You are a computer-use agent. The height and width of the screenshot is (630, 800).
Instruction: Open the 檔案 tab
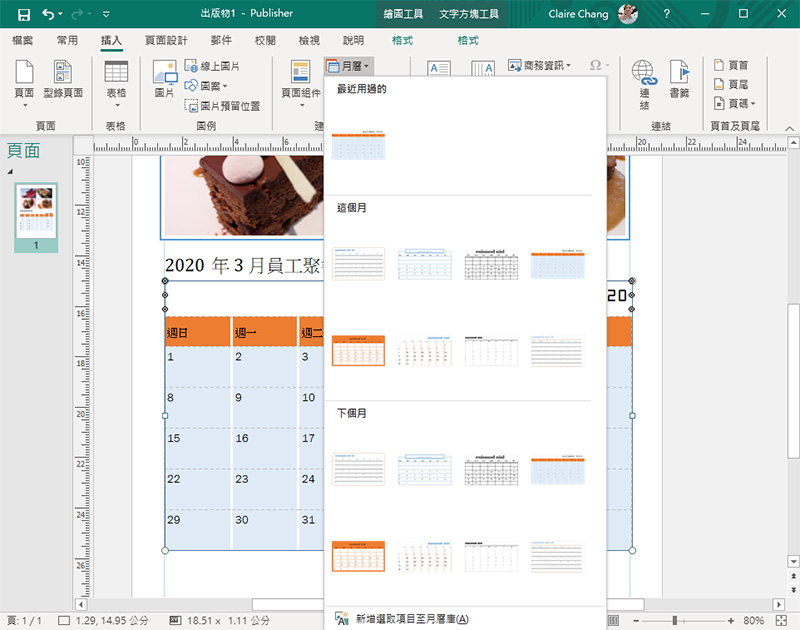[x=22, y=40]
